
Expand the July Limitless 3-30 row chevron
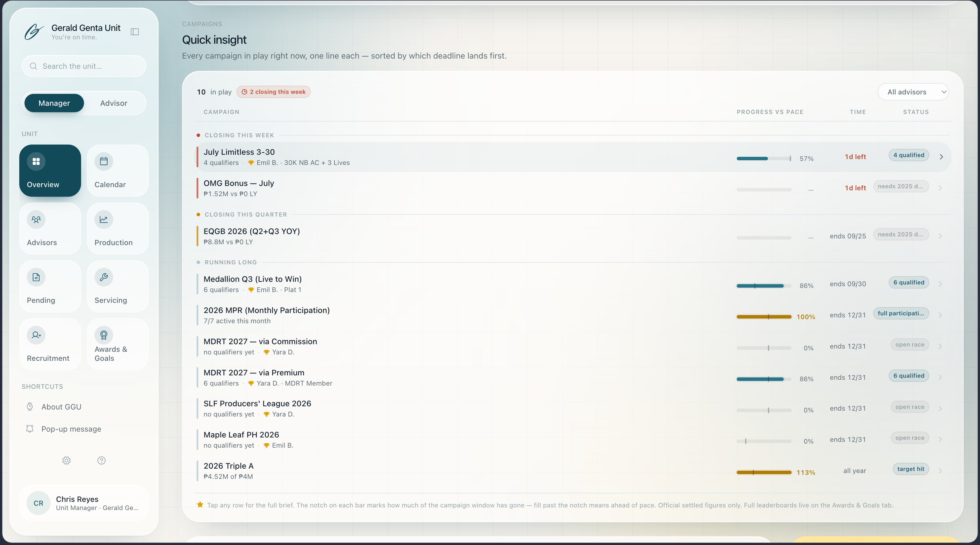(941, 157)
